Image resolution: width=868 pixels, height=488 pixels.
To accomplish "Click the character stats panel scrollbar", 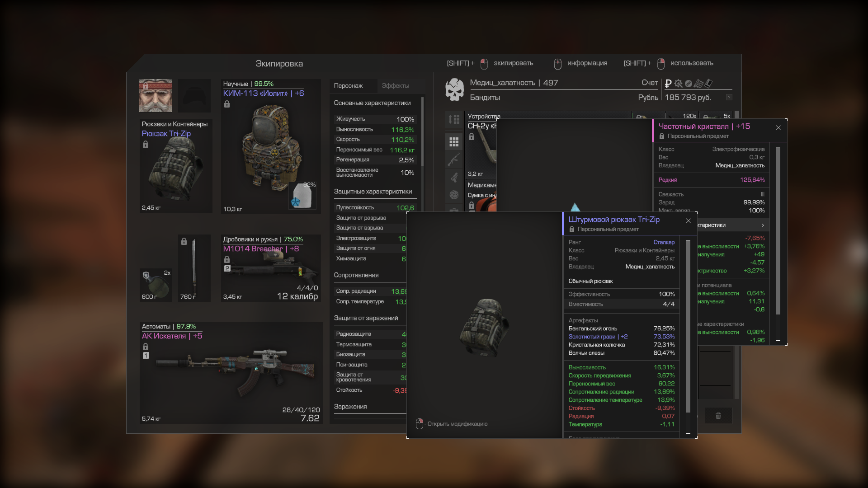I will (x=423, y=131).
